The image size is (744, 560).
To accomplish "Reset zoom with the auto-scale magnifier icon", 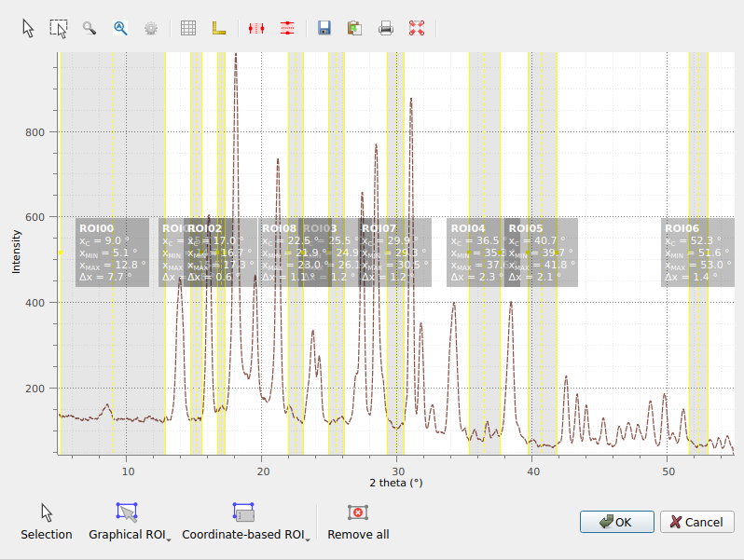I will coord(120,28).
